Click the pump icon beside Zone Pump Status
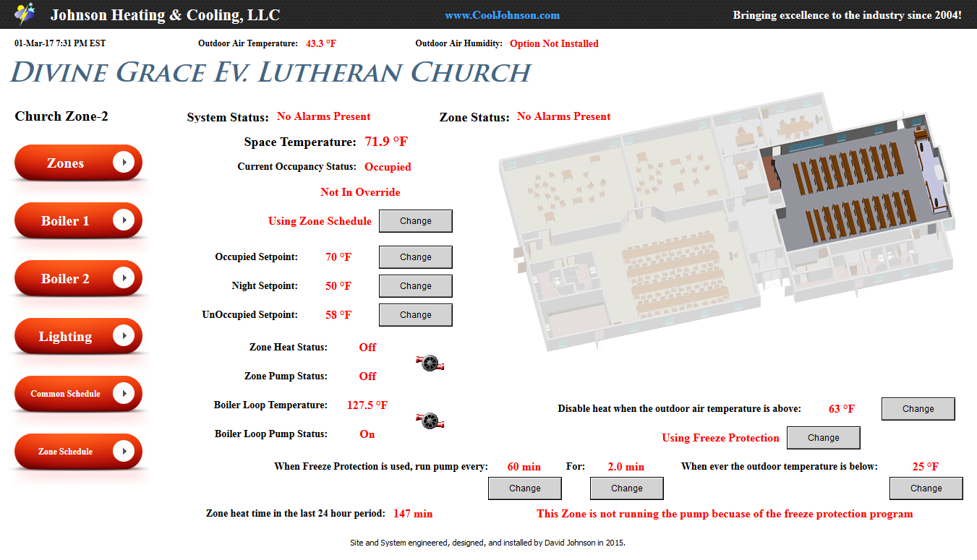The width and height of the screenshot is (977, 560). tap(430, 363)
